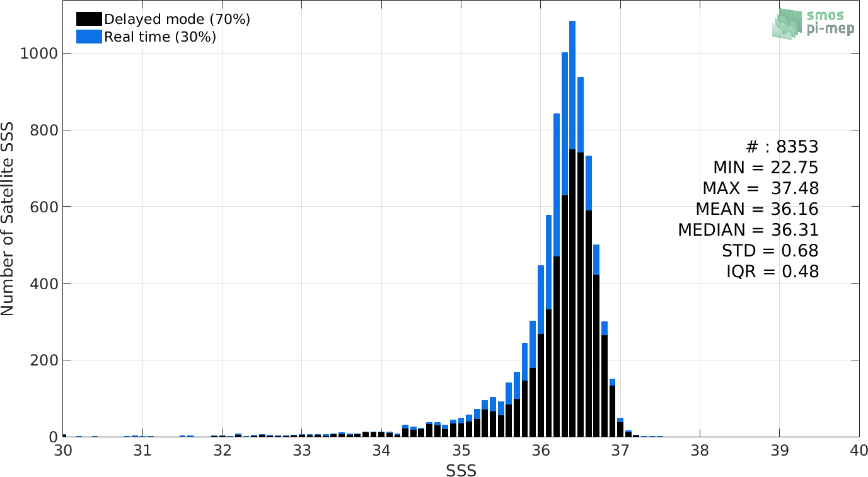The width and height of the screenshot is (868, 477).
Task: Click x-axis tick label 35
Action: [x=461, y=451]
